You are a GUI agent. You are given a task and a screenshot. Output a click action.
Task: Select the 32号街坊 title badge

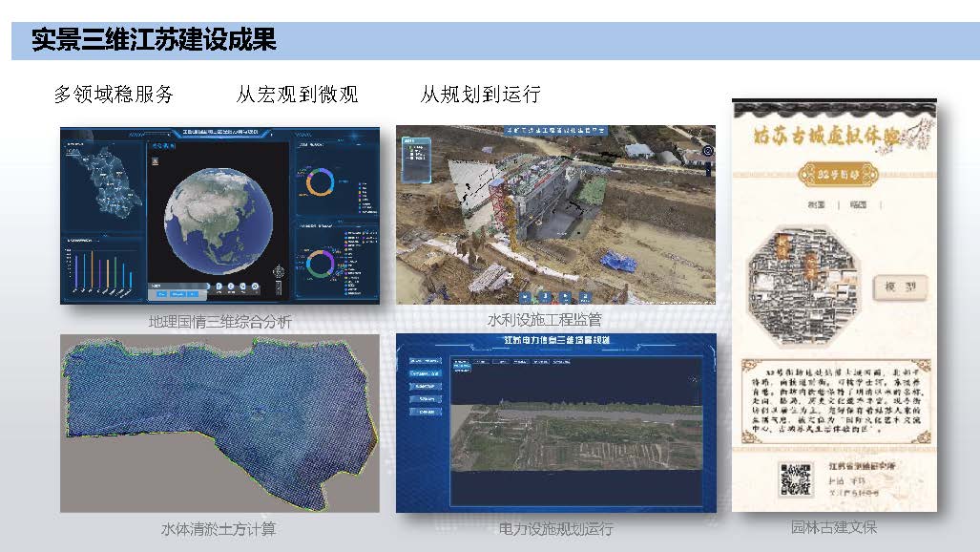pos(835,176)
